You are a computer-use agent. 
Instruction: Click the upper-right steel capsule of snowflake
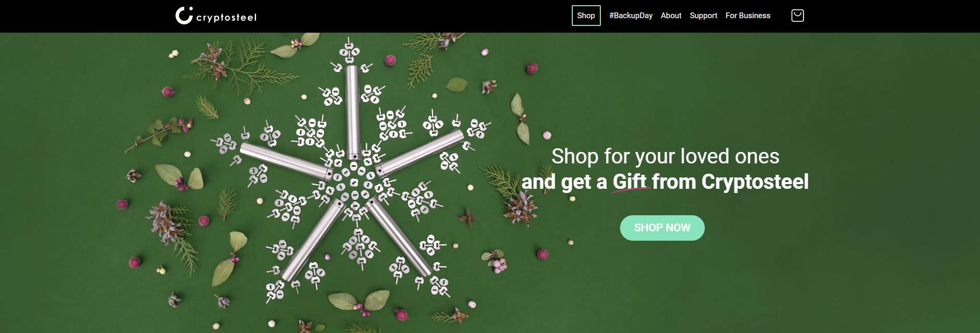tap(420, 152)
